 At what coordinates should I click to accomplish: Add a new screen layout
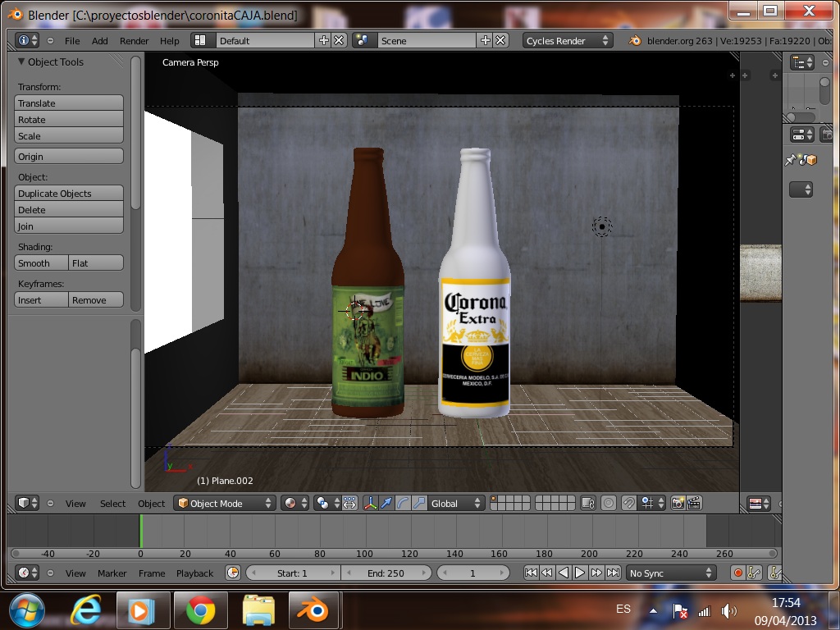[324, 40]
